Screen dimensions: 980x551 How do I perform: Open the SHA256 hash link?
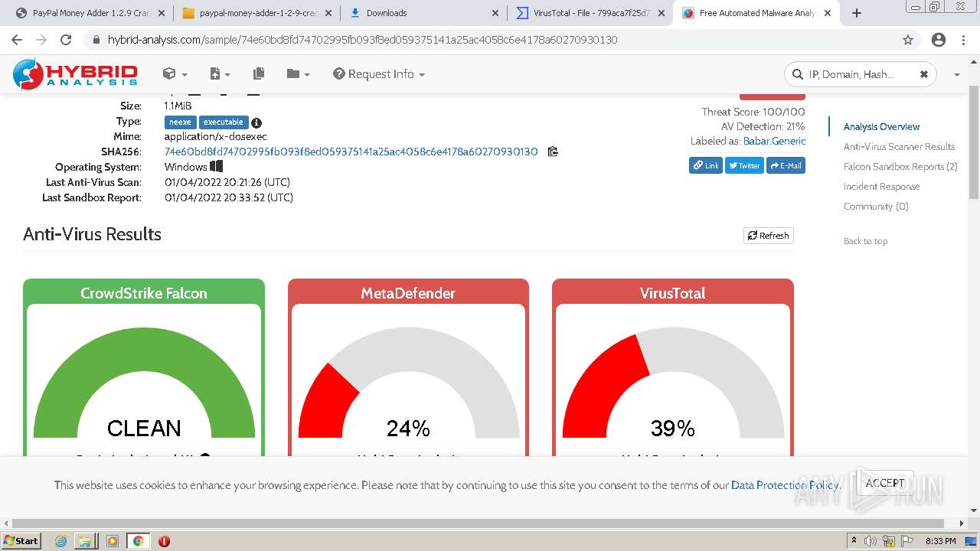(351, 152)
